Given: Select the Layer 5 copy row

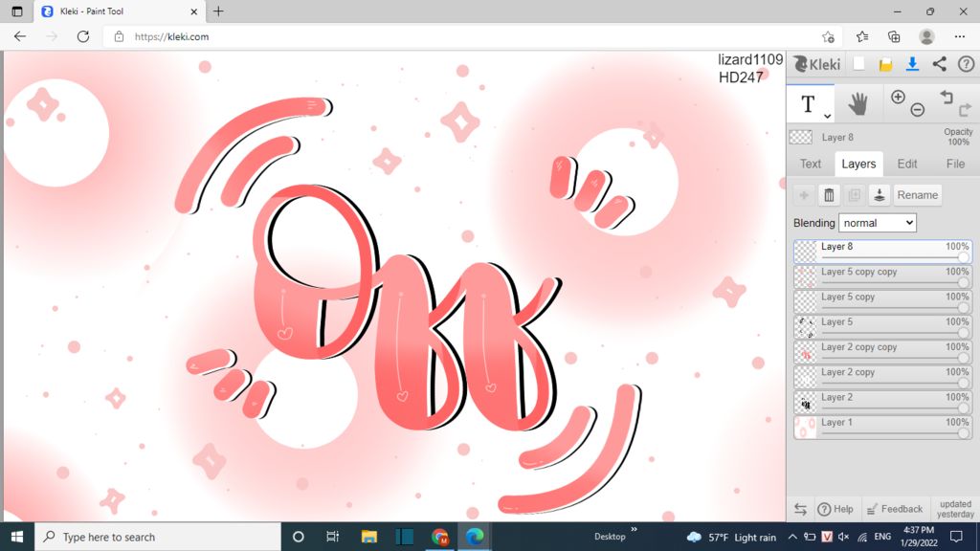Looking at the screenshot, I should (882, 301).
